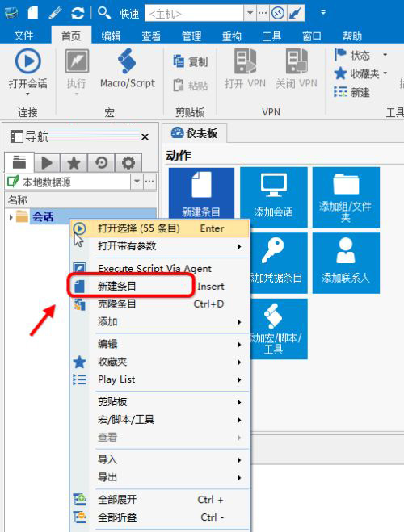Click the 打开会话 play icon in ribbon
Screen dimensions: 404x532
point(27,61)
